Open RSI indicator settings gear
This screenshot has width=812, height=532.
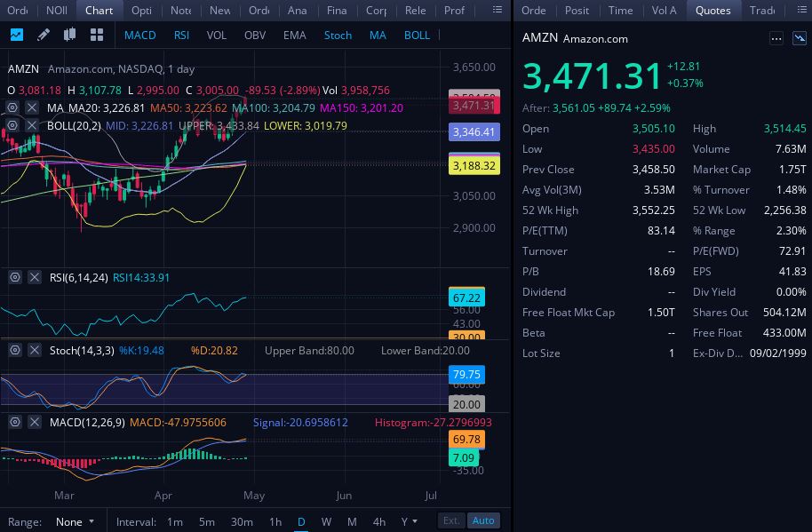[x=15, y=277]
